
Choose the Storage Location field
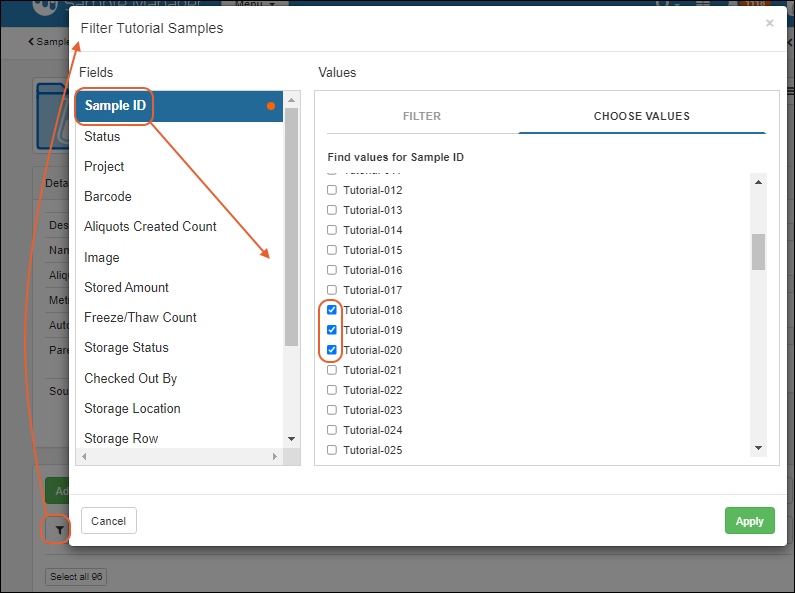pyautogui.click(x=132, y=408)
